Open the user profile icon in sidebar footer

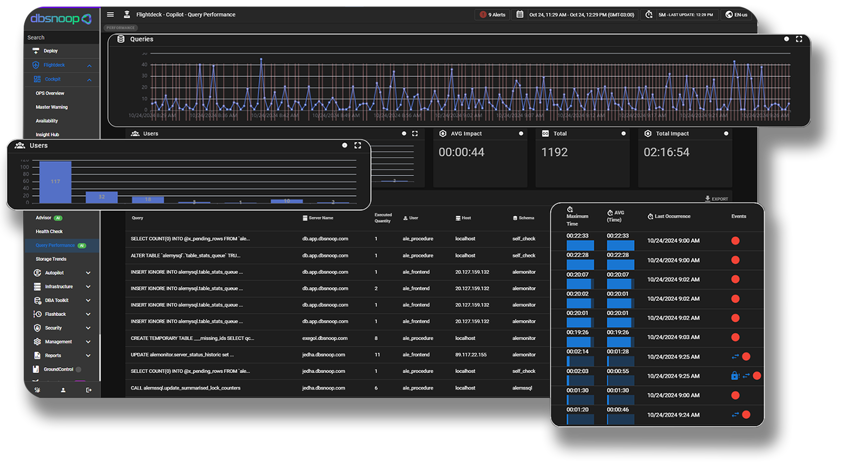pos(63,390)
